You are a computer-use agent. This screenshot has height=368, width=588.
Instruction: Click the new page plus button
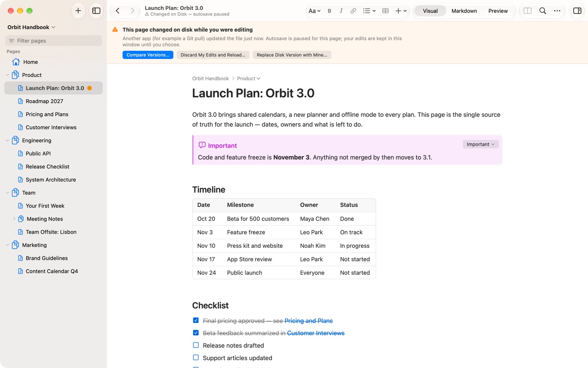click(78, 11)
